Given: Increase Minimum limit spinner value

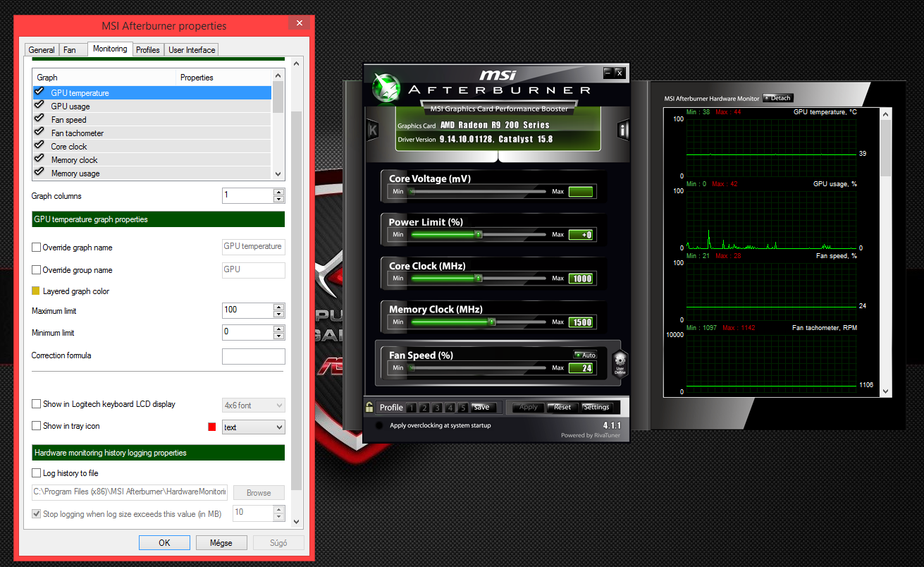Looking at the screenshot, I should pos(279,328).
